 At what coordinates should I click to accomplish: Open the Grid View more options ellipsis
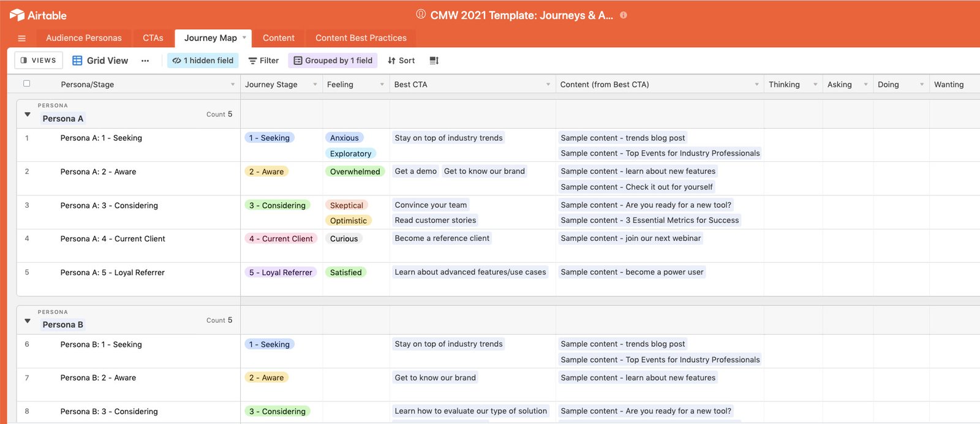tap(145, 61)
